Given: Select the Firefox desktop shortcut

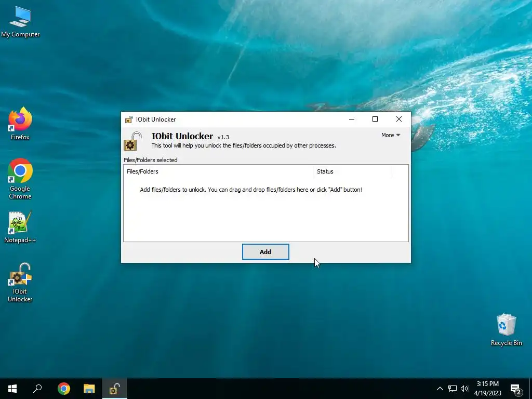Looking at the screenshot, I should click(20, 124).
